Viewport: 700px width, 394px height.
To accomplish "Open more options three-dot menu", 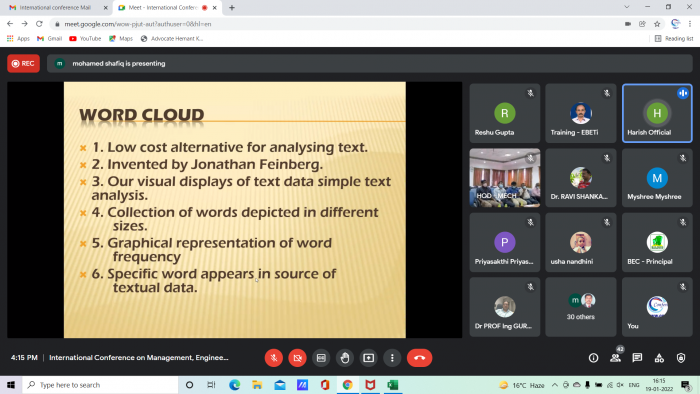I will tap(392, 358).
